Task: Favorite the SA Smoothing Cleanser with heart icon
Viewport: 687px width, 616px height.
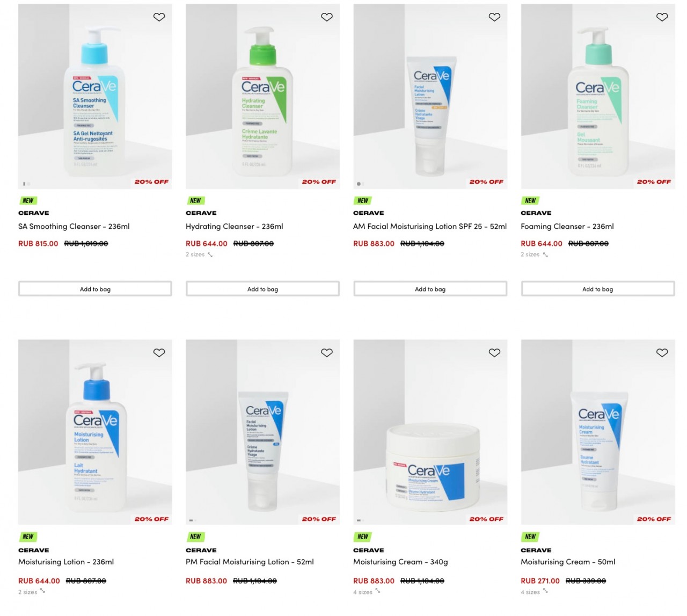Action: (159, 17)
